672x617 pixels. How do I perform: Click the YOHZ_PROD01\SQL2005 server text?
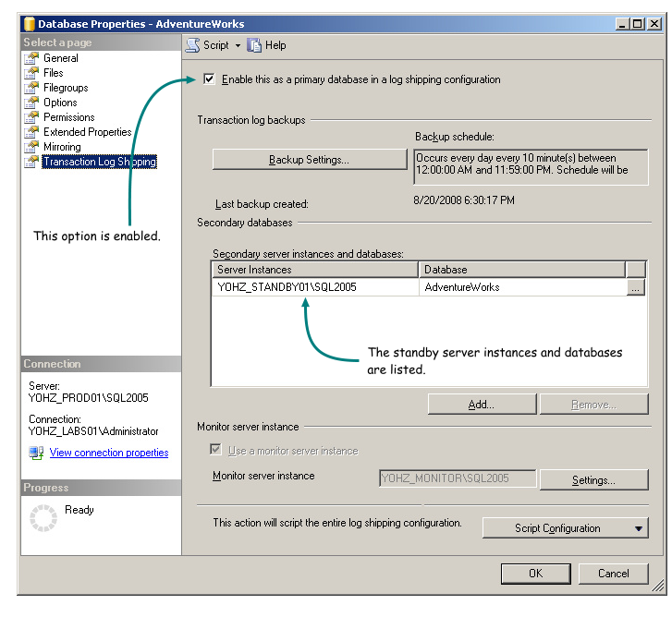[89, 398]
